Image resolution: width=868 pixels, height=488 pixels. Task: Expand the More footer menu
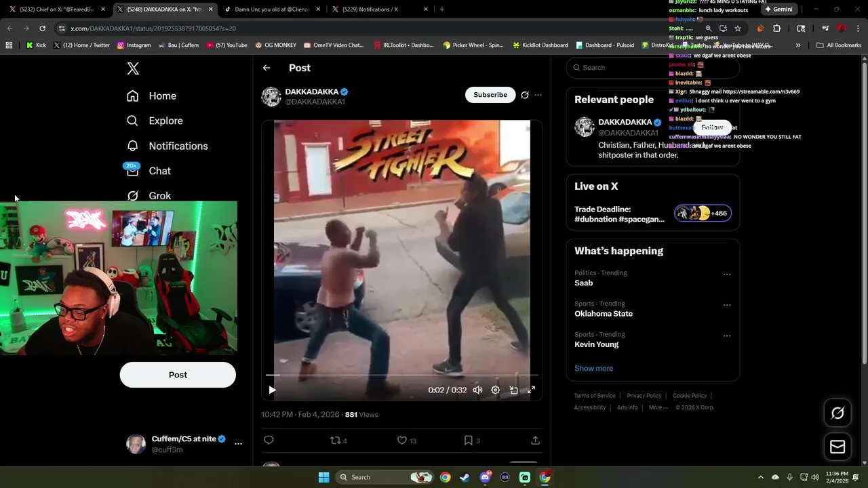click(658, 407)
